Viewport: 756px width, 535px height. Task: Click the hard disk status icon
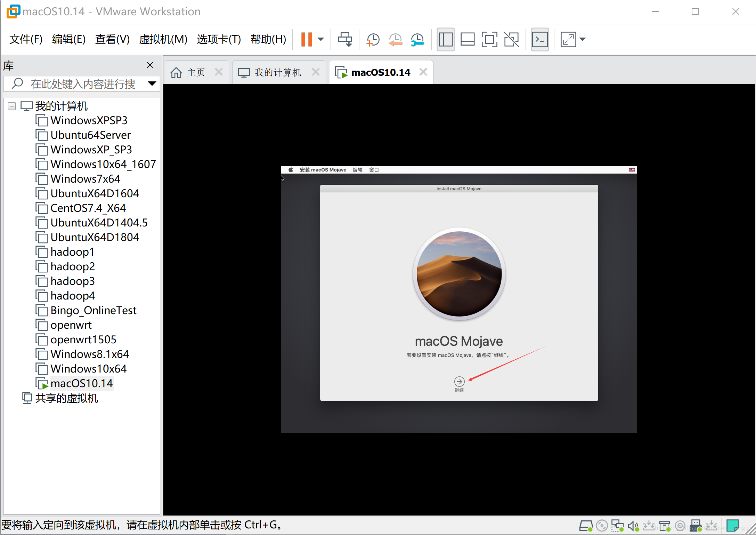point(586,526)
